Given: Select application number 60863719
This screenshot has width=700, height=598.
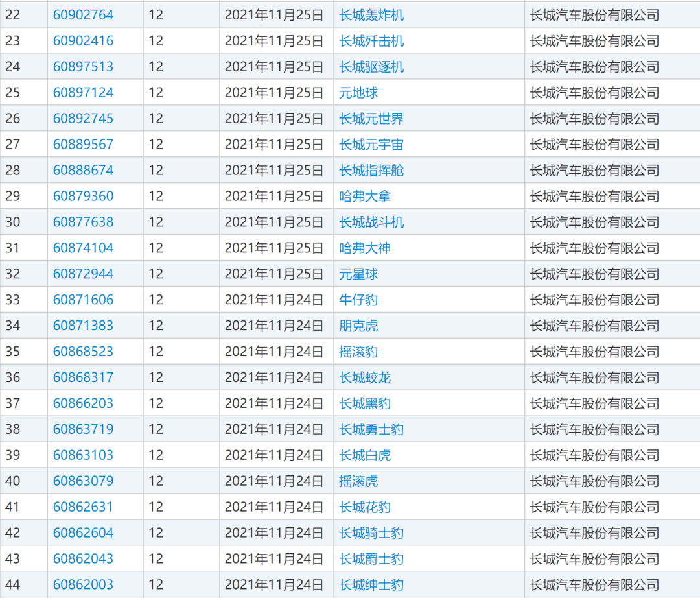Looking at the screenshot, I should (83, 429).
